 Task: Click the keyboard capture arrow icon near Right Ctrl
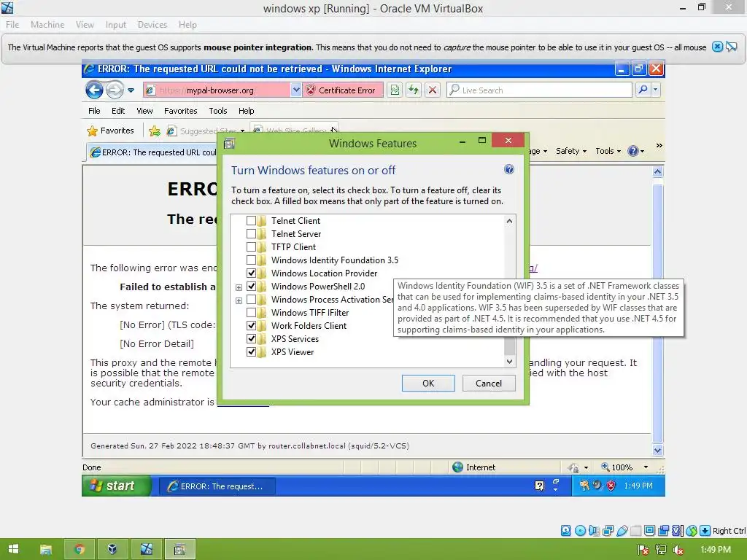[705, 531]
